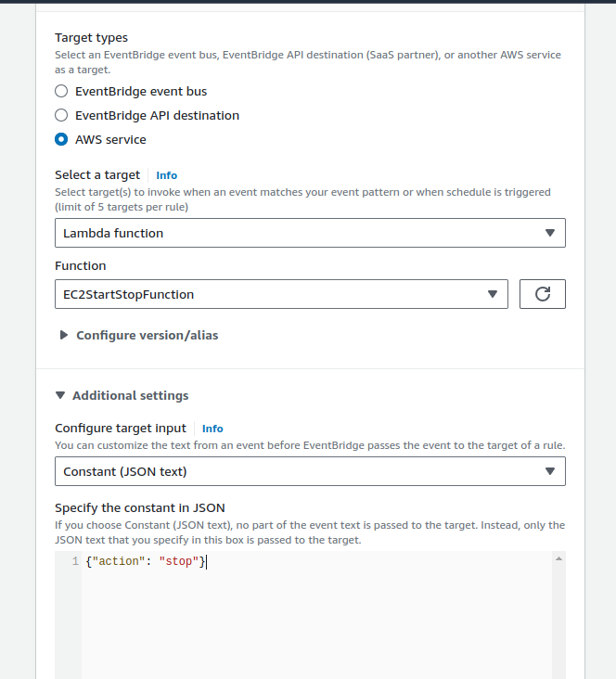
Task: Open Info link next to Select a target
Action: [166, 175]
